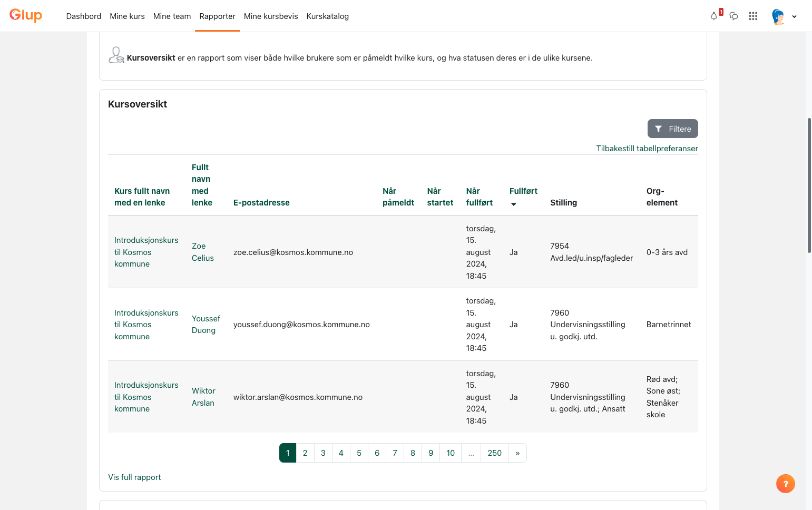Open the apps grid menu

753,16
